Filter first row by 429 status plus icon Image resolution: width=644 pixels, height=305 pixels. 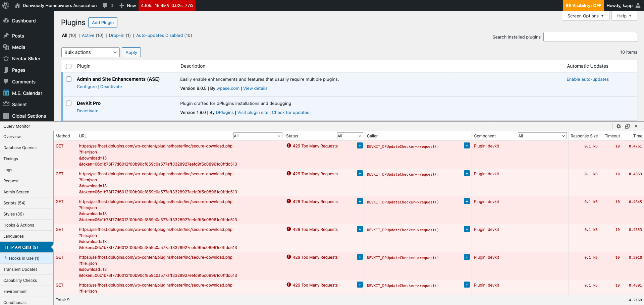click(360, 146)
